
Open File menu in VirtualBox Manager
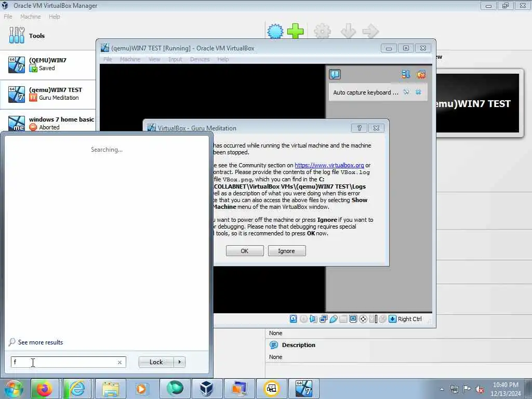tap(8, 17)
